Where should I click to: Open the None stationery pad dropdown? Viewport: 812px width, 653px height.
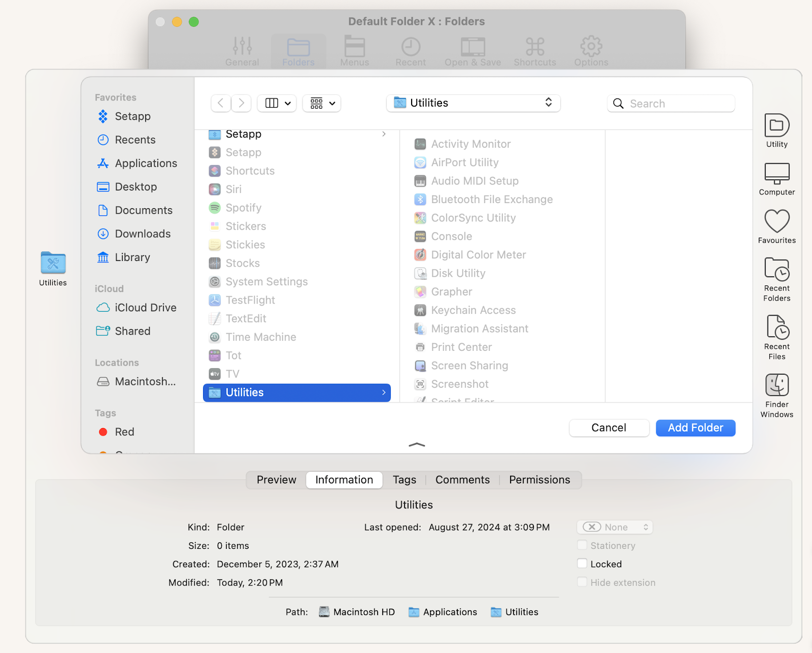pyautogui.click(x=614, y=527)
